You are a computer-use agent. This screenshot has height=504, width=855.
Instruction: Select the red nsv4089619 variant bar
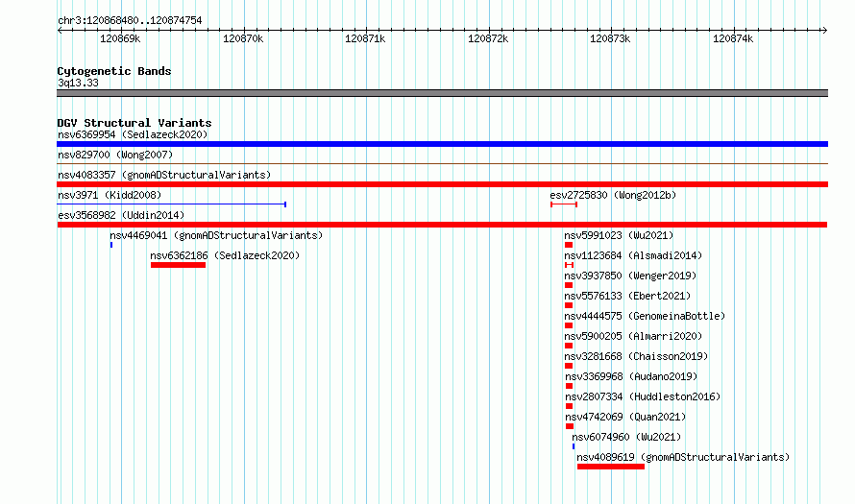click(x=611, y=467)
